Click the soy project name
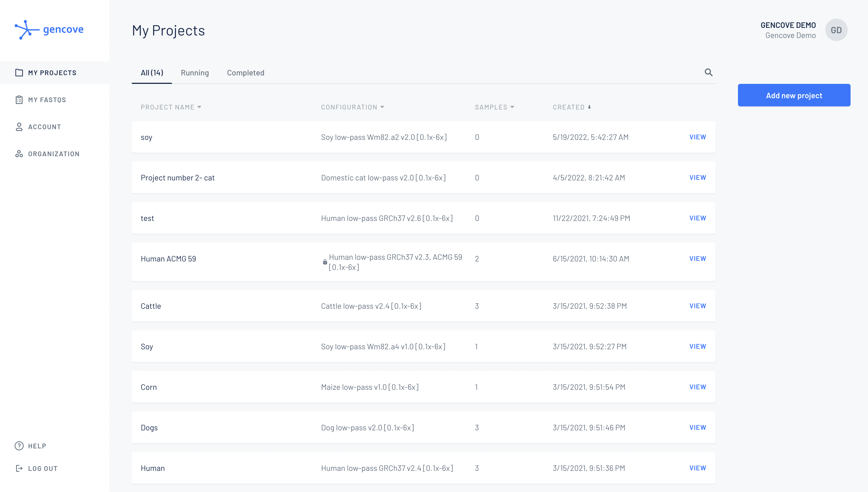This screenshot has height=492, width=868. pyautogui.click(x=146, y=138)
